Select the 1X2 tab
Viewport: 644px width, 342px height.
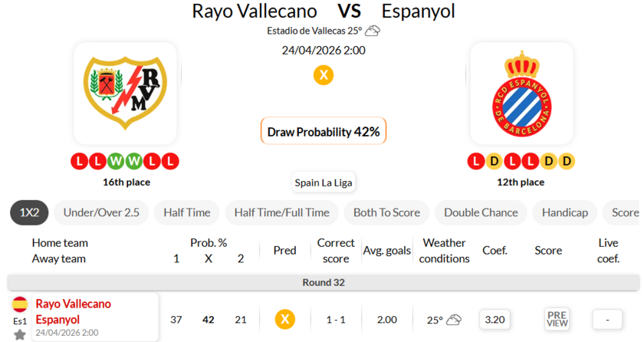[x=29, y=212]
